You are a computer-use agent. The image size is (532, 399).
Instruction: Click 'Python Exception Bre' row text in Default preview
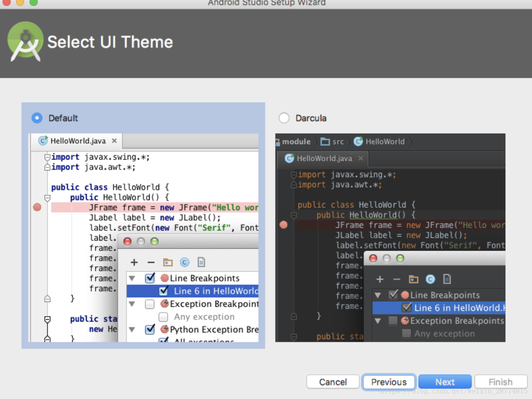(214, 330)
